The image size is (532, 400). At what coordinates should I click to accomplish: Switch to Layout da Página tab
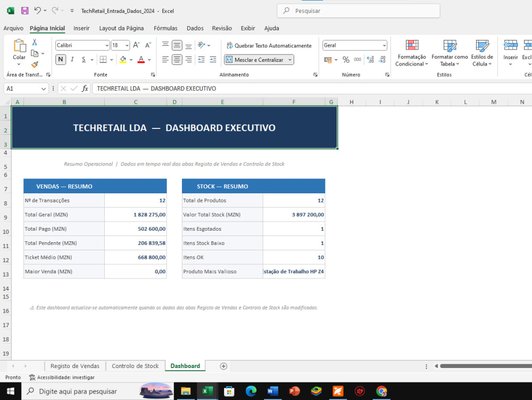pos(121,28)
